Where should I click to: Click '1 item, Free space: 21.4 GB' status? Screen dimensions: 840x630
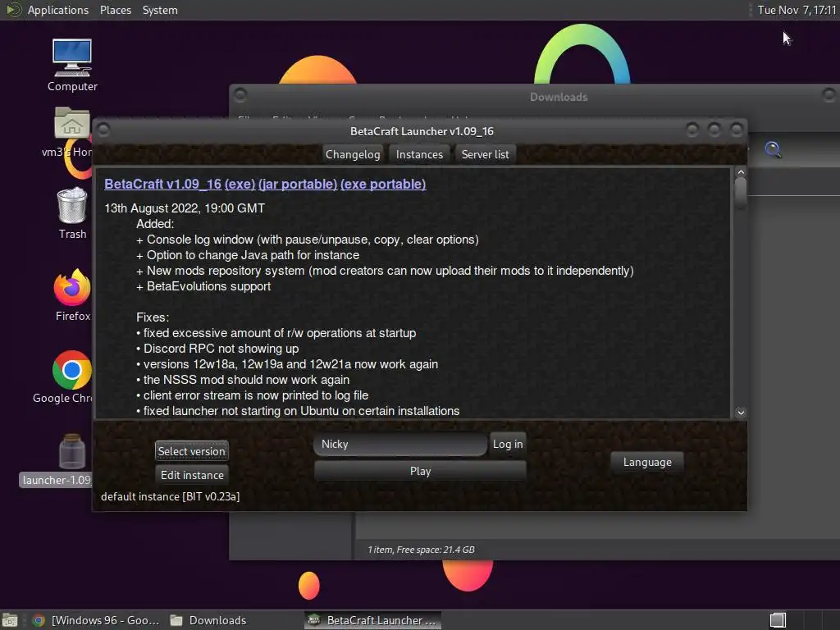point(421,550)
